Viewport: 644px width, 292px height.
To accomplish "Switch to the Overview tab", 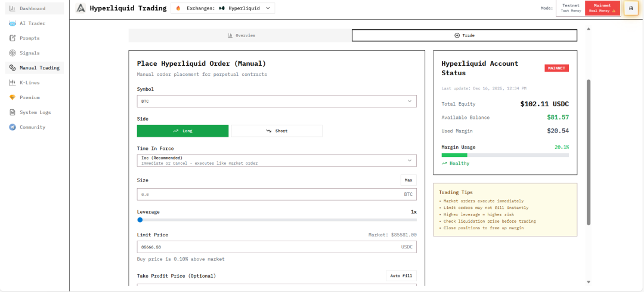I will tap(241, 35).
